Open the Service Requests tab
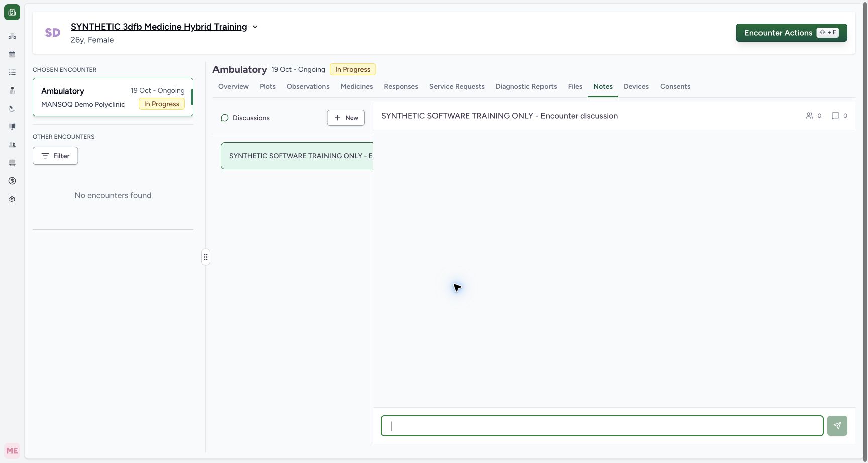The image size is (868, 463). click(457, 87)
